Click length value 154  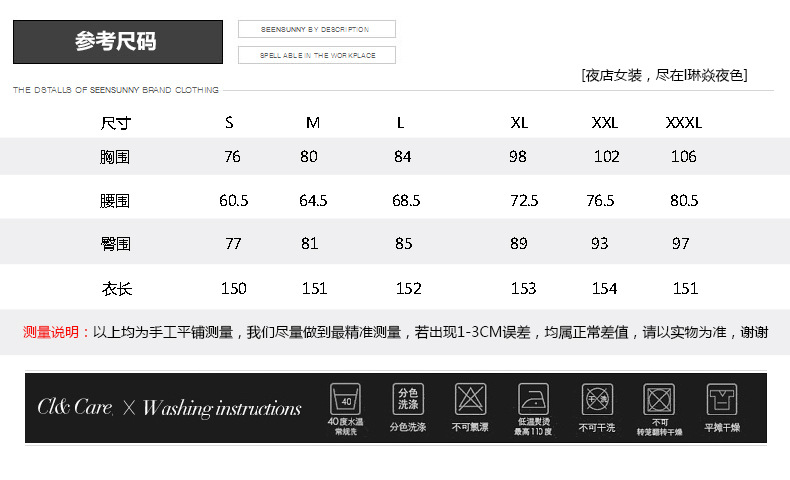click(605, 289)
